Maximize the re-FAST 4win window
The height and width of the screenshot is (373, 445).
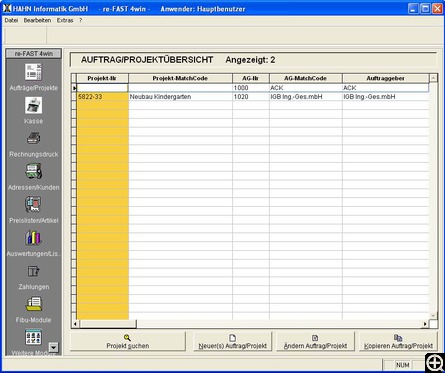click(x=425, y=8)
